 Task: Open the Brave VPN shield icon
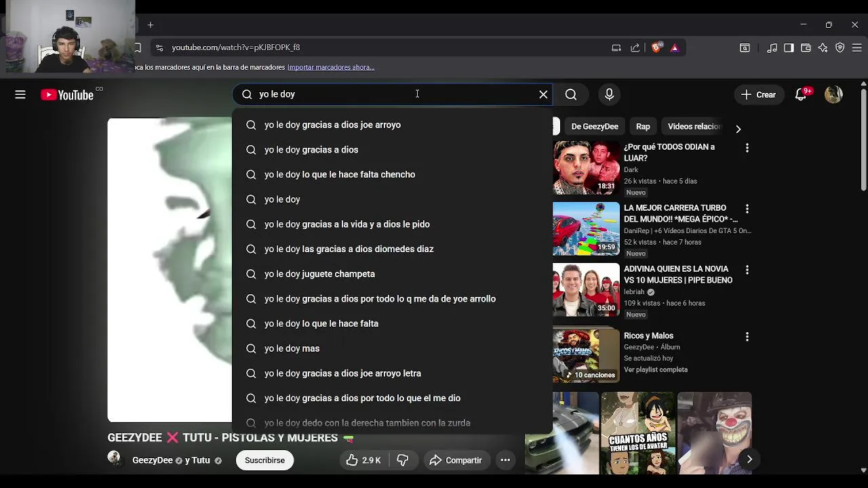[x=840, y=47]
